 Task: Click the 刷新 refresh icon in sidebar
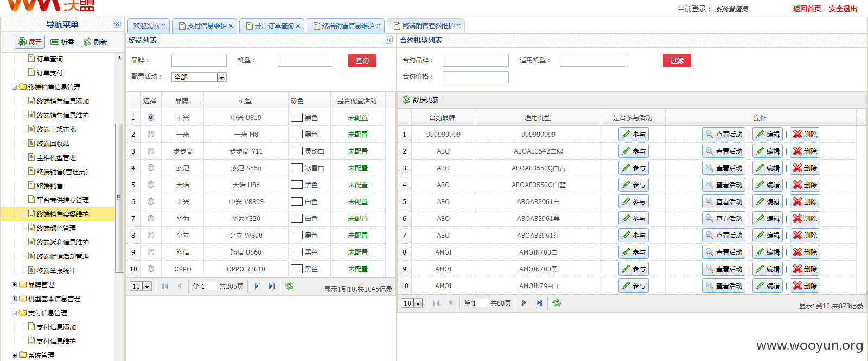87,42
